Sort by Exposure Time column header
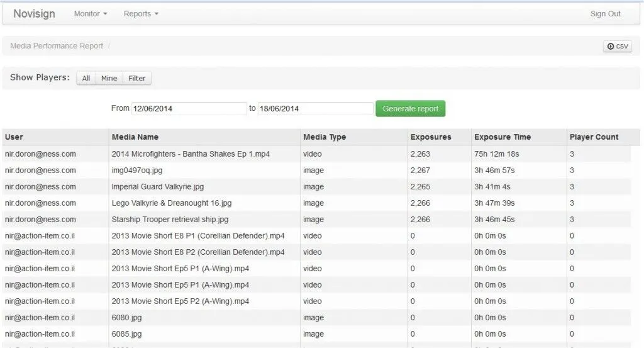644x348 pixels. pyautogui.click(x=502, y=137)
